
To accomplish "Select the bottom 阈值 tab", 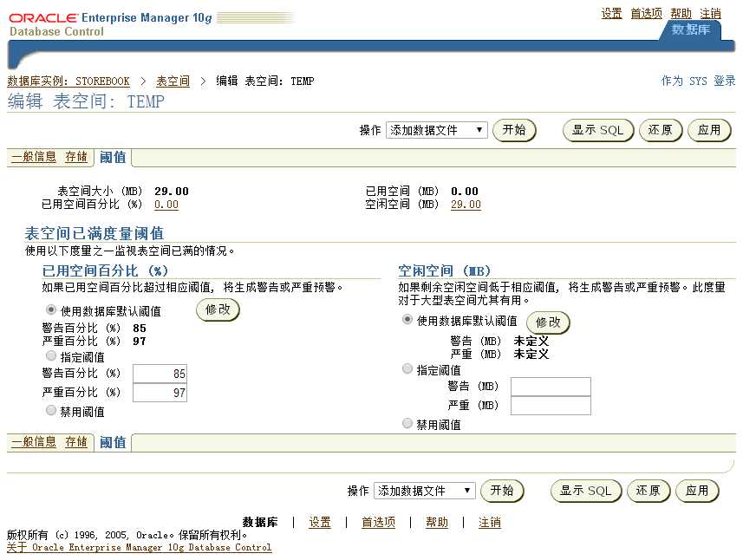I will tap(113, 442).
